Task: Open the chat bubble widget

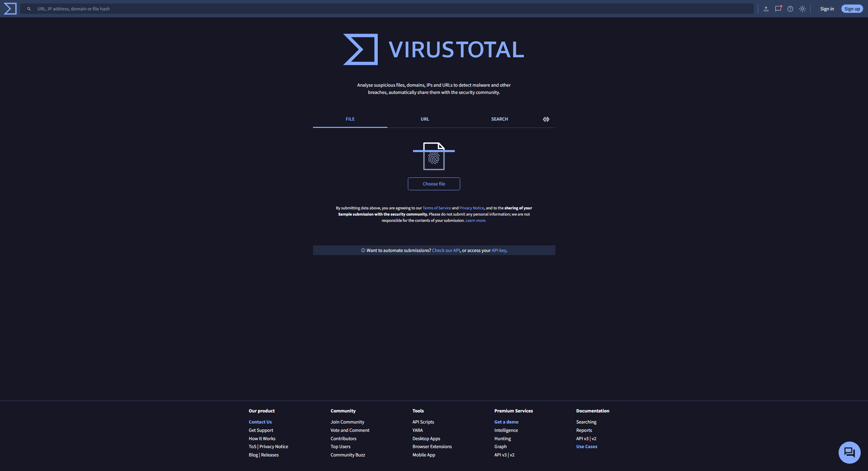Action: 849,452
